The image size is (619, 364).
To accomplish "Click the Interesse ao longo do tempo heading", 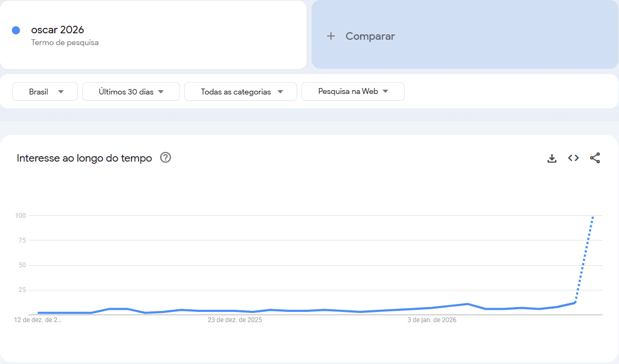I will pos(84,158).
